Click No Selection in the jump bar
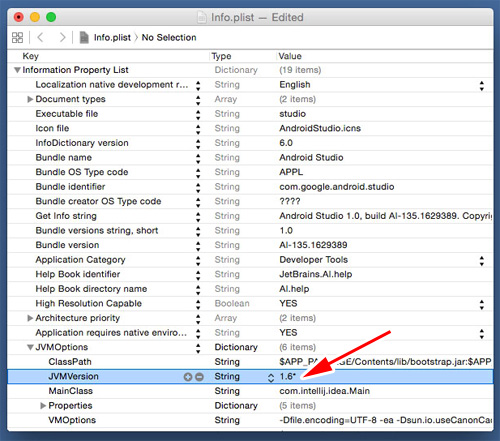Viewport: 500px width, 441px height. [169, 37]
